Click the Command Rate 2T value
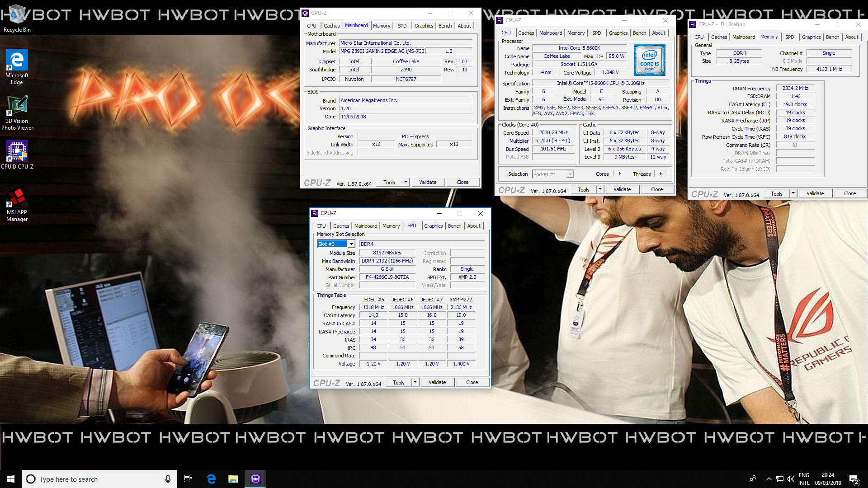 (x=795, y=145)
